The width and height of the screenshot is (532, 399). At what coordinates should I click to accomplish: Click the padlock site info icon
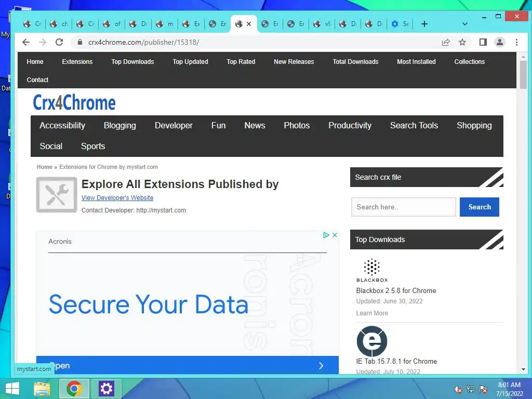click(80, 42)
